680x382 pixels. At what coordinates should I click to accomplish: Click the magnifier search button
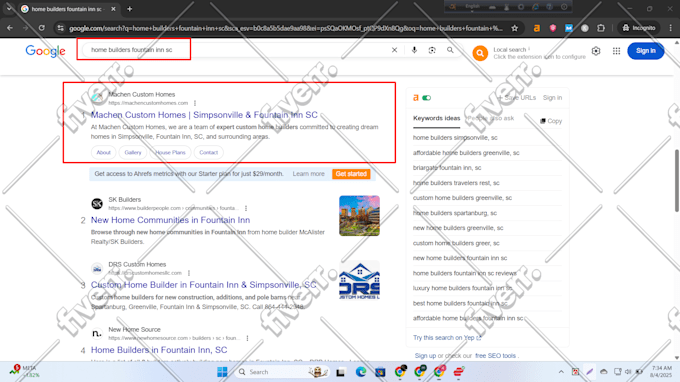click(450, 50)
